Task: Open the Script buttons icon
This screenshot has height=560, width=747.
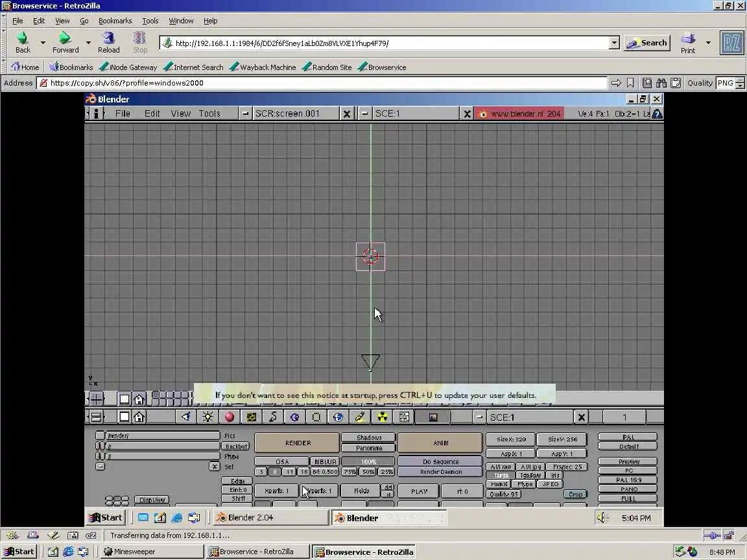Action: (x=404, y=417)
